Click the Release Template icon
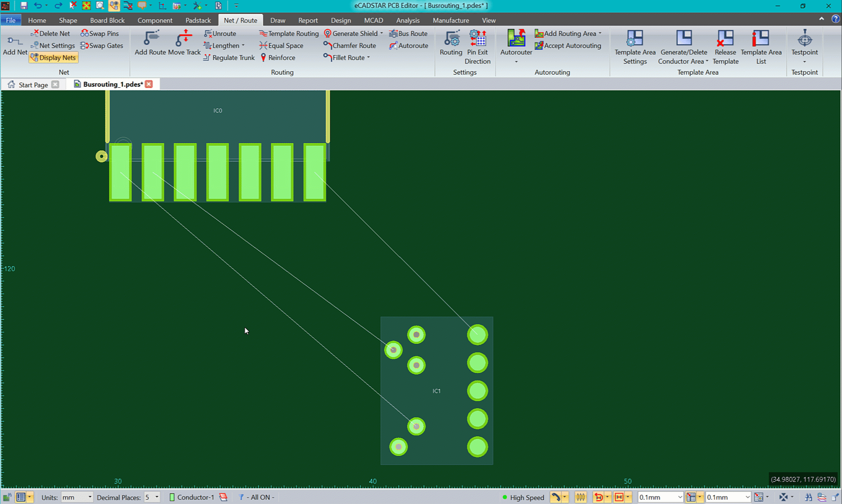Image resolution: width=842 pixels, height=504 pixels. [725, 38]
